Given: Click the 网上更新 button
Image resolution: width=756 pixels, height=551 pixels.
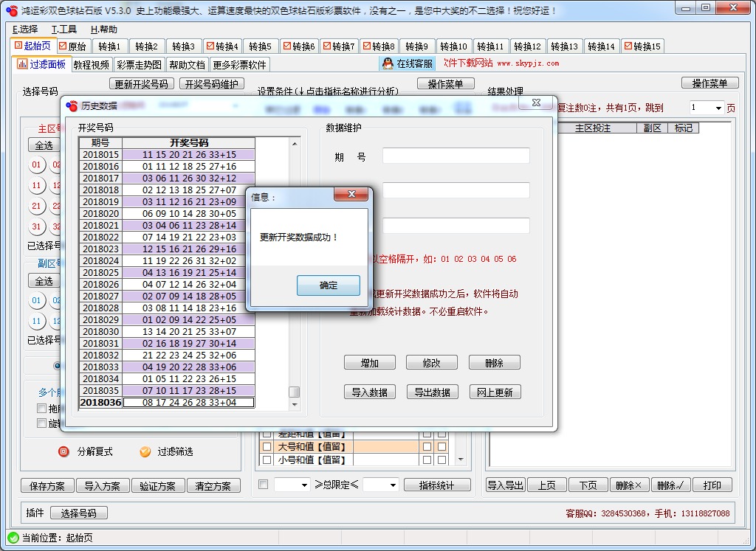Looking at the screenshot, I should tap(494, 392).
